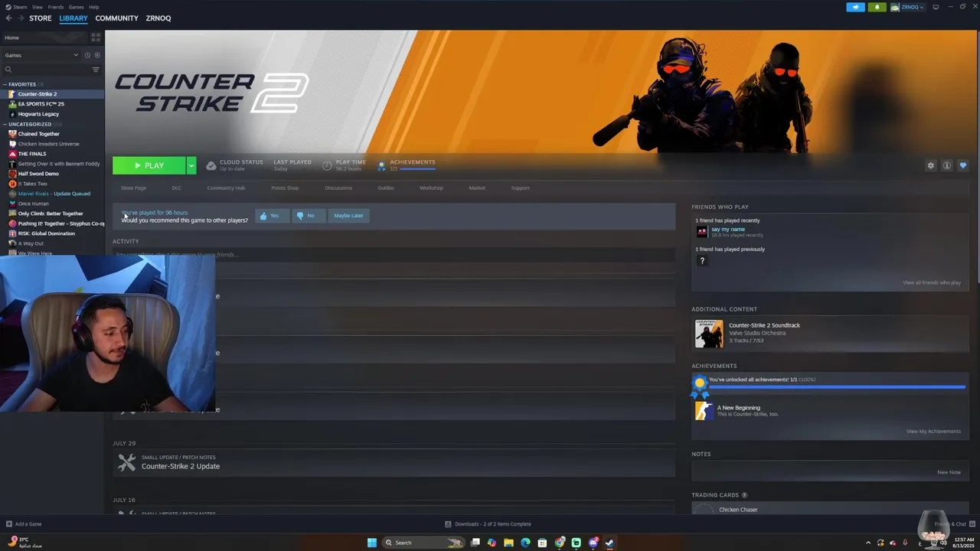
Task: Open advanced filter options icon
Action: coord(96,70)
